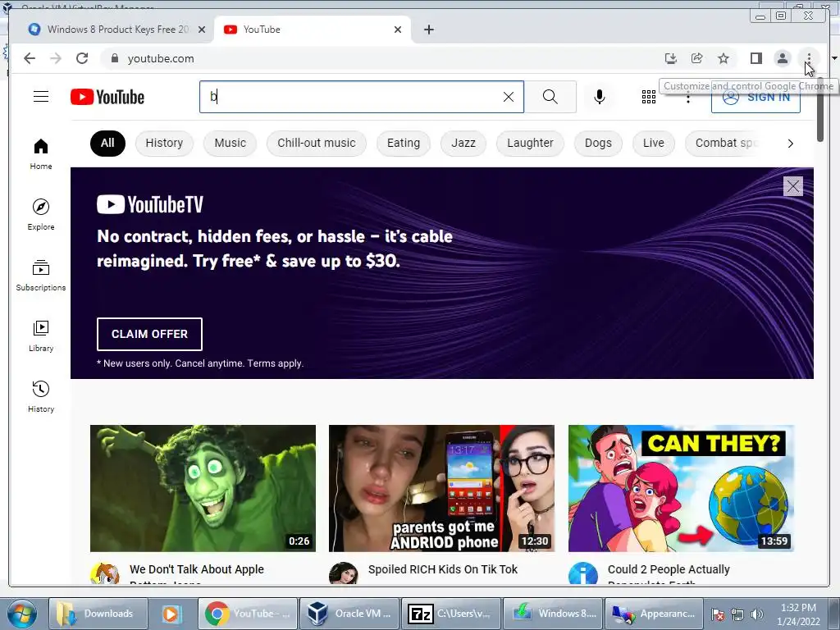Go forward with the browser forward arrow
Screen dimensions: 840x630
[x=56, y=58]
